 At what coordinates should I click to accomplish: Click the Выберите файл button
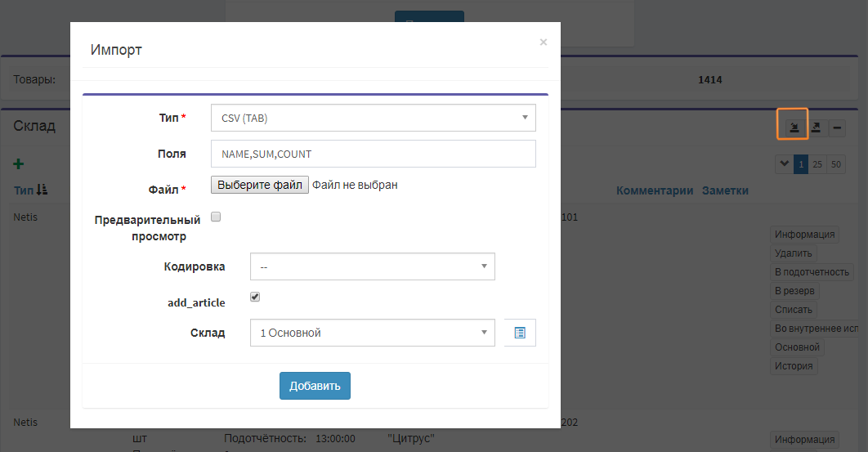260,185
